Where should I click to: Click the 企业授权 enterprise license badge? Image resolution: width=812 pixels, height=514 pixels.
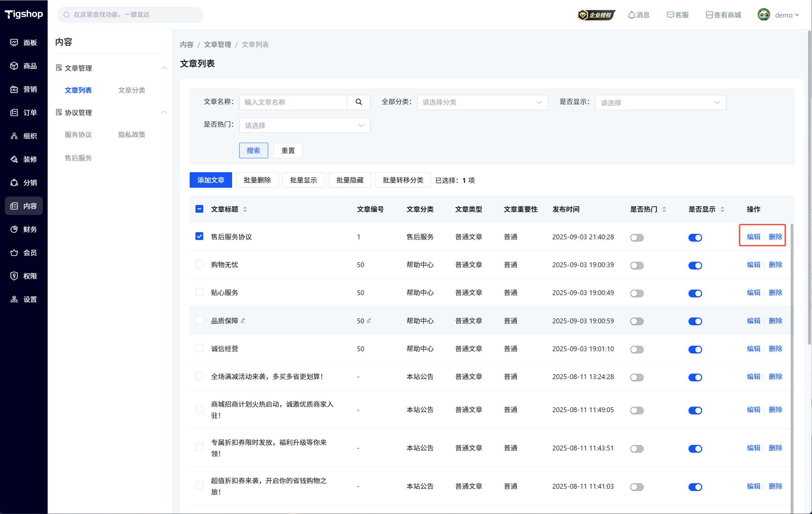tap(596, 15)
